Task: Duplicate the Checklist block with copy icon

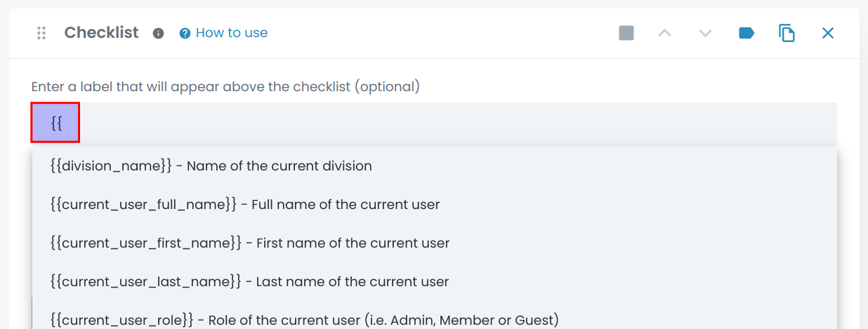Action: click(787, 33)
